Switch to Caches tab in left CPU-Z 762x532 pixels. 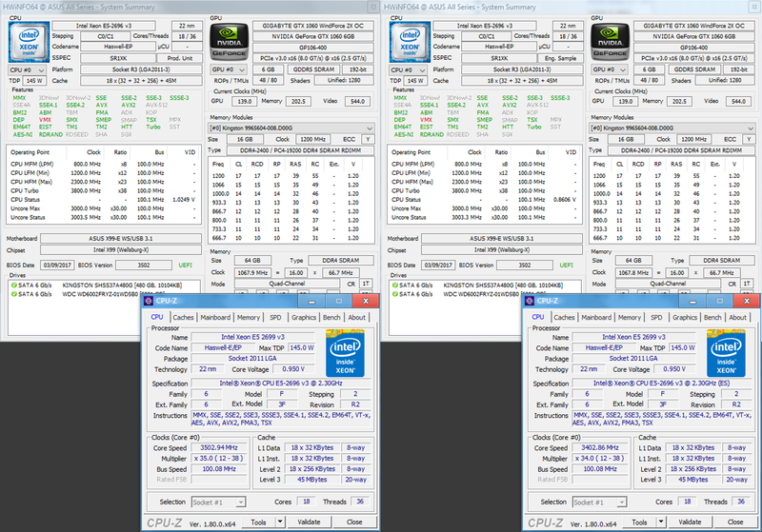183,318
